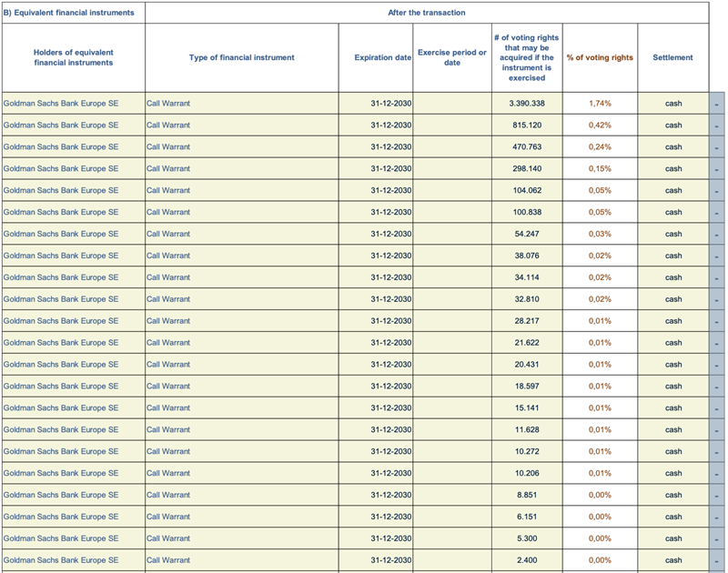Image resolution: width=728 pixels, height=573 pixels.
Task: Click the 0,15% percentage cell
Action: [x=600, y=169]
